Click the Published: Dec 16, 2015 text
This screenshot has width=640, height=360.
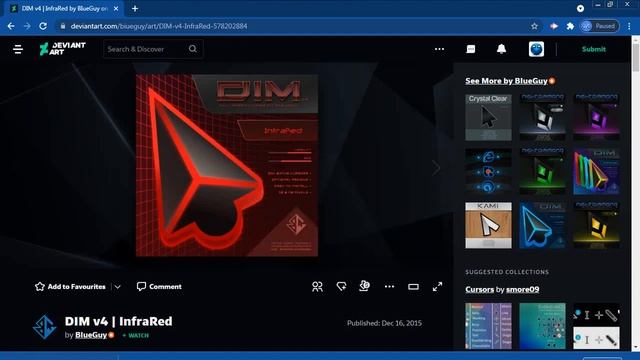(384, 323)
